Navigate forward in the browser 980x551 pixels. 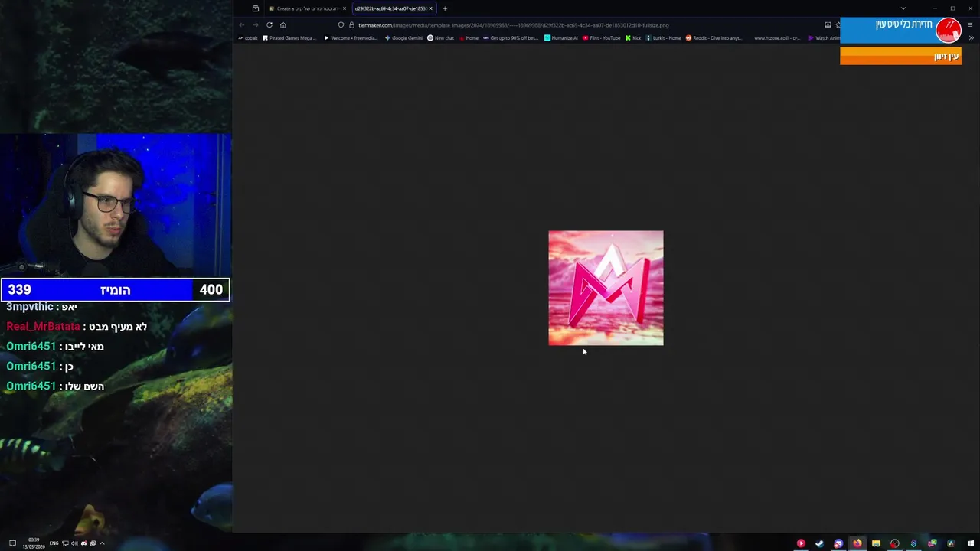point(256,25)
